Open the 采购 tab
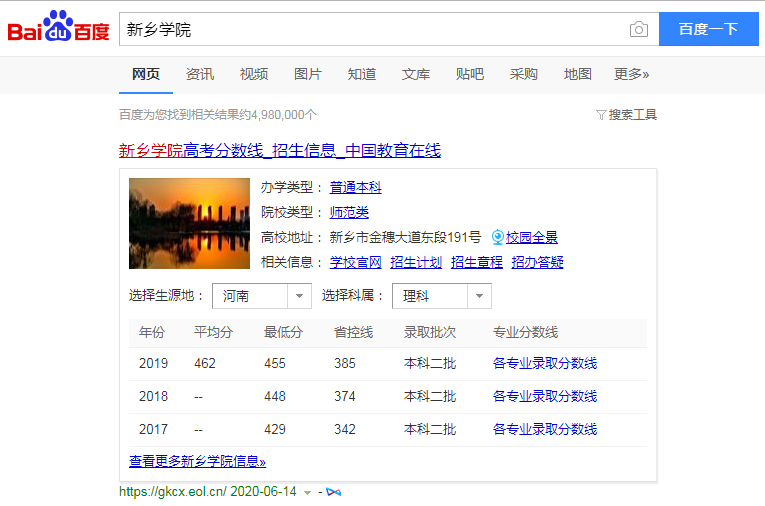 click(523, 74)
